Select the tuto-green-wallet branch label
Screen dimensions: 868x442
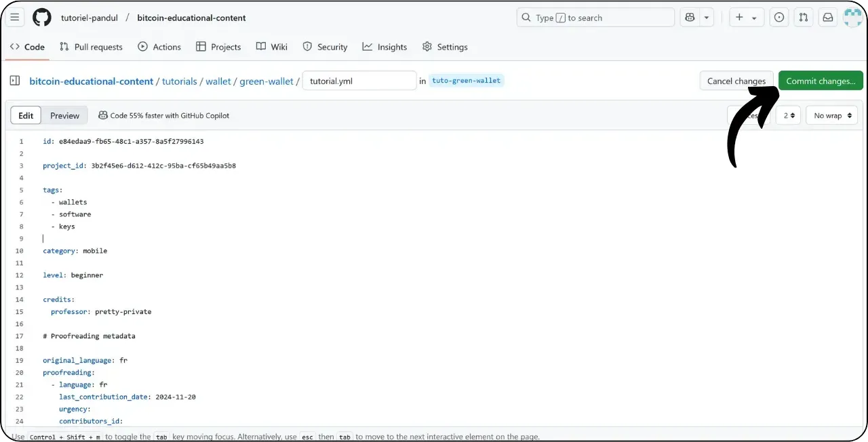467,80
